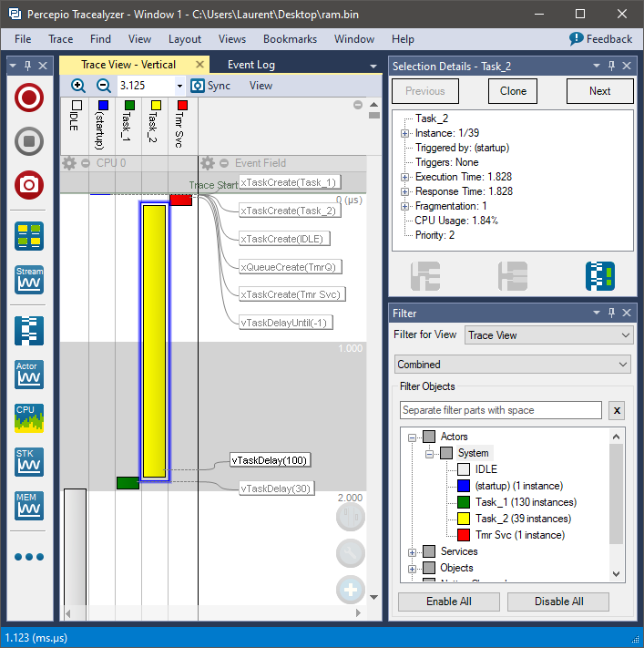Open the Stream view sidebar icon
The image size is (644, 648).
(x=29, y=280)
